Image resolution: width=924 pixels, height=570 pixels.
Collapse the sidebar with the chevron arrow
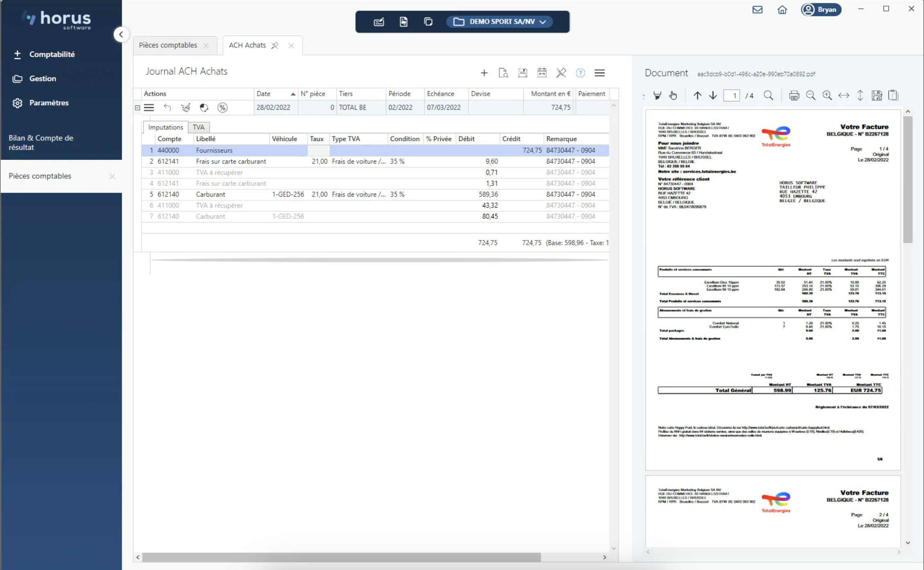tap(121, 35)
